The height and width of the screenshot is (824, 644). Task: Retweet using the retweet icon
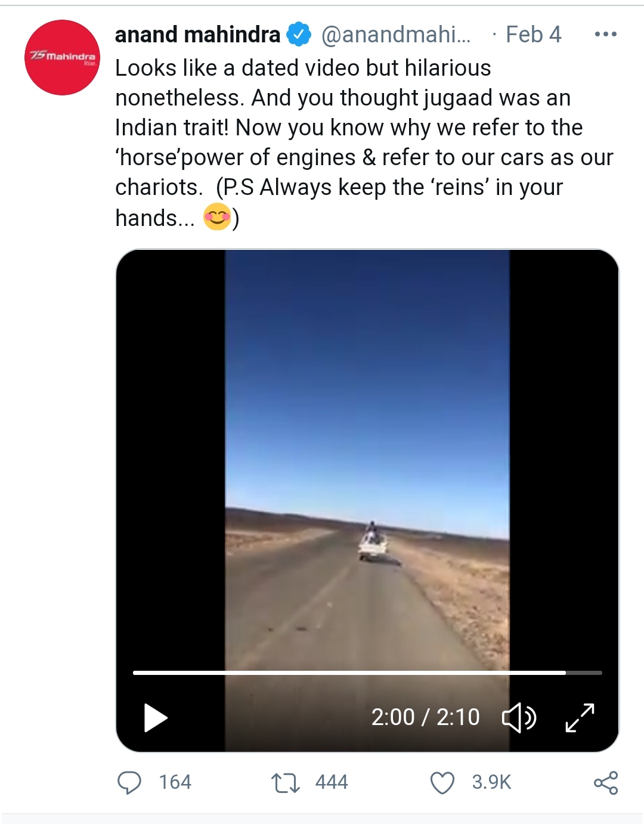coord(286,783)
